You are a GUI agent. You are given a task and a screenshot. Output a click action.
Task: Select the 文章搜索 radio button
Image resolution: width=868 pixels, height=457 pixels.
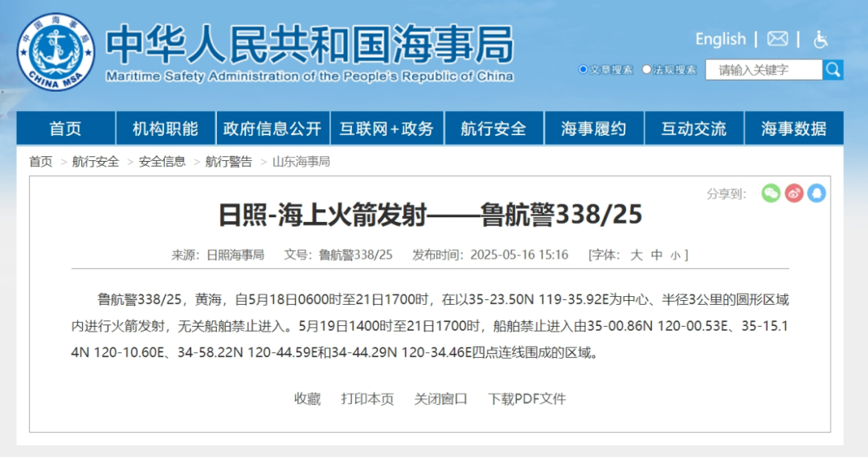pos(583,69)
